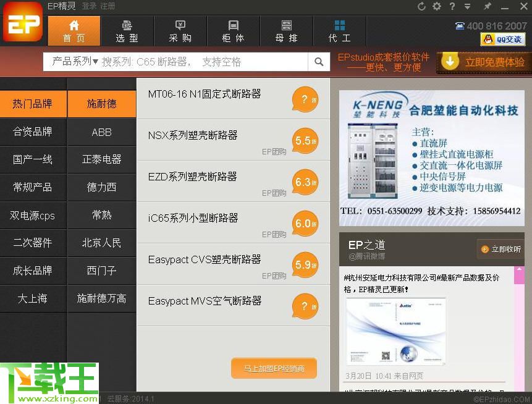The height and width of the screenshot is (404, 532).
Task: Click the EP logo icon
Action: 23,22
